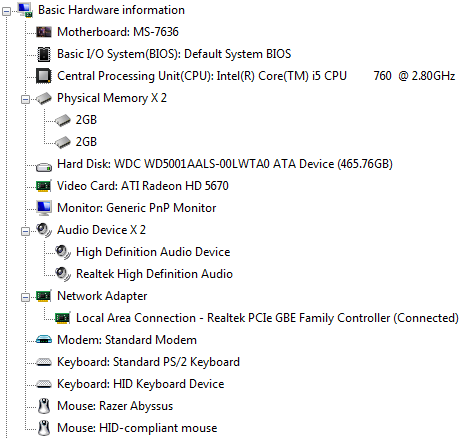
Task: Click the BIOS chip icon
Action: click(x=44, y=54)
